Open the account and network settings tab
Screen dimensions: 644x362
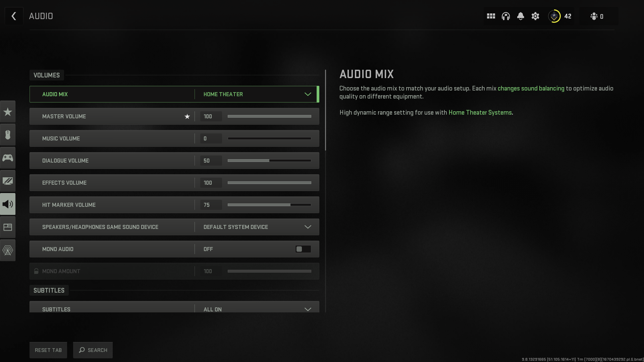[x=8, y=250]
